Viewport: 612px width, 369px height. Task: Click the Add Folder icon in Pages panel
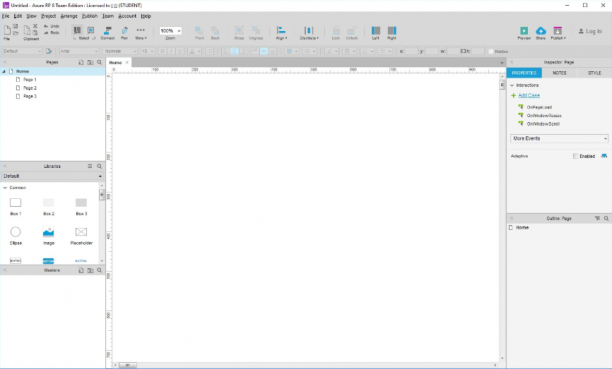pyautogui.click(x=90, y=62)
